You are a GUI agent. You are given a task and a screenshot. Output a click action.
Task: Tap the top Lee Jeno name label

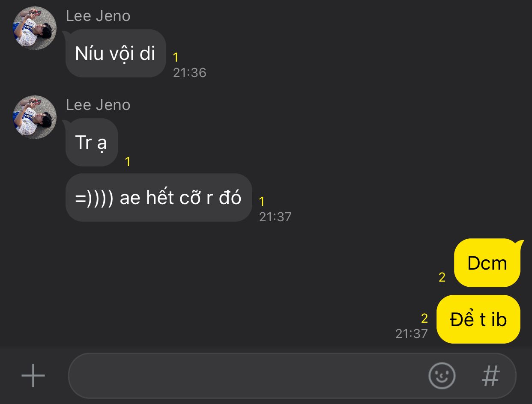98,16
